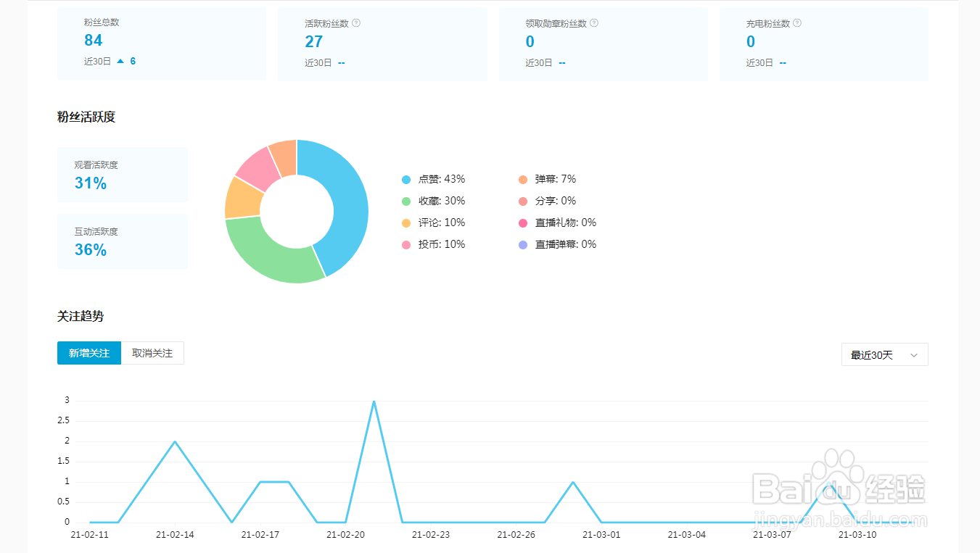Image resolution: width=980 pixels, height=553 pixels.
Task: Switch to the 取消关注 tab
Action: coord(152,353)
